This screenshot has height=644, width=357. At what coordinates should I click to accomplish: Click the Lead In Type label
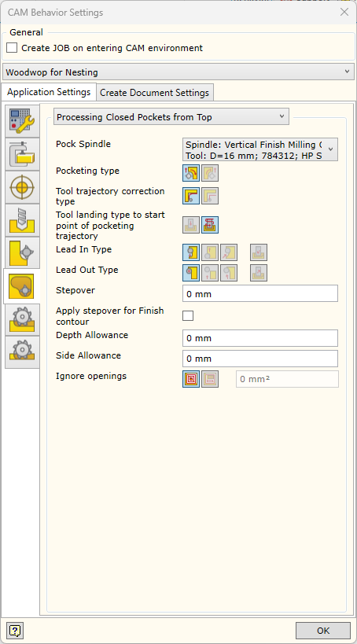[84, 250]
